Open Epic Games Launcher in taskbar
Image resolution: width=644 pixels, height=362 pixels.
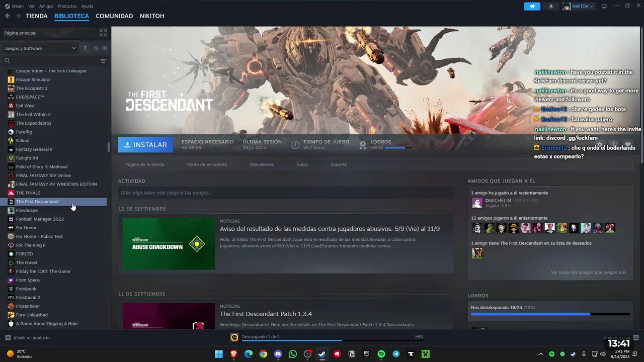click(x=366, y=354)
